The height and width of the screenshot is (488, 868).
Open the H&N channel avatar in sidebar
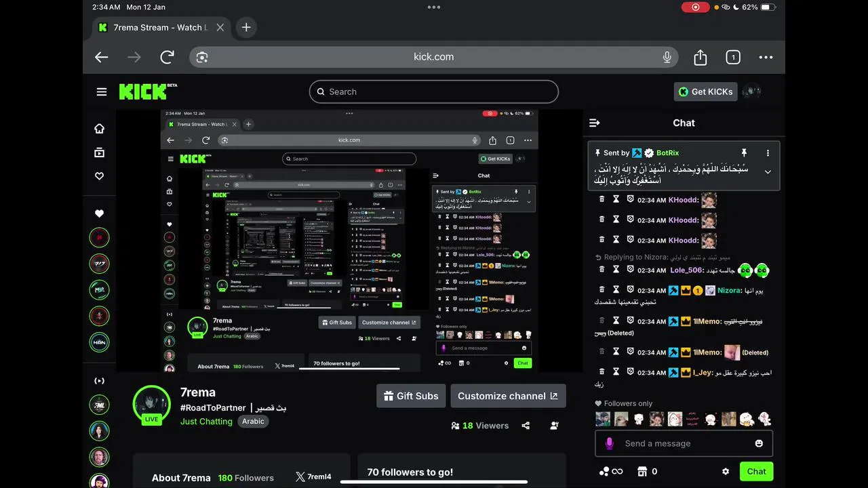coord(99,342)
